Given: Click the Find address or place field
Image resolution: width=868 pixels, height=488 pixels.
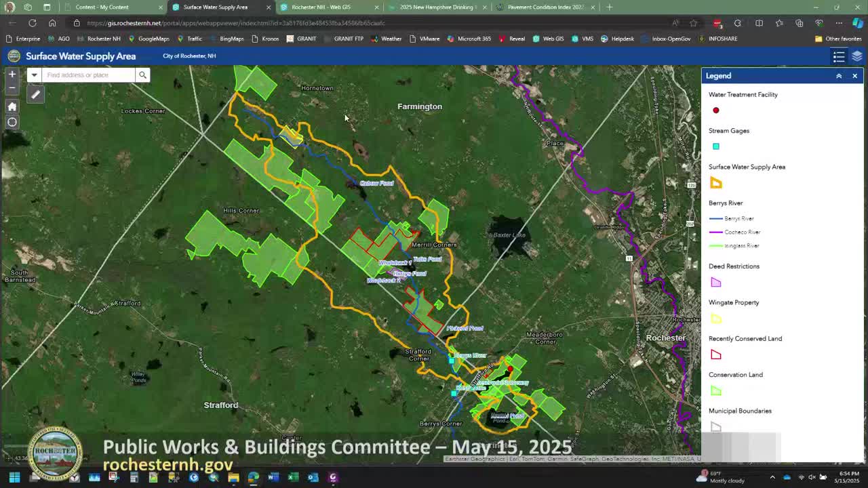Looking at the screenshot, I should (88, 75).
